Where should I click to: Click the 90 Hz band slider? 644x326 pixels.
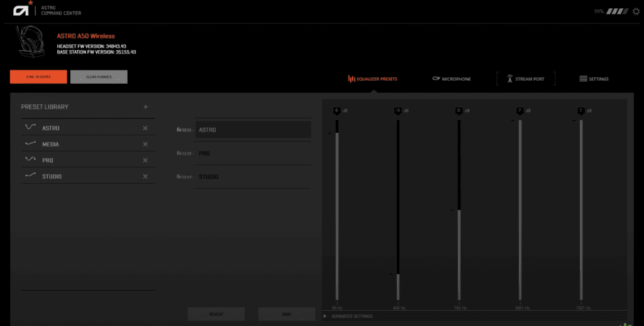pyautogui.click(x=337, y=210)
